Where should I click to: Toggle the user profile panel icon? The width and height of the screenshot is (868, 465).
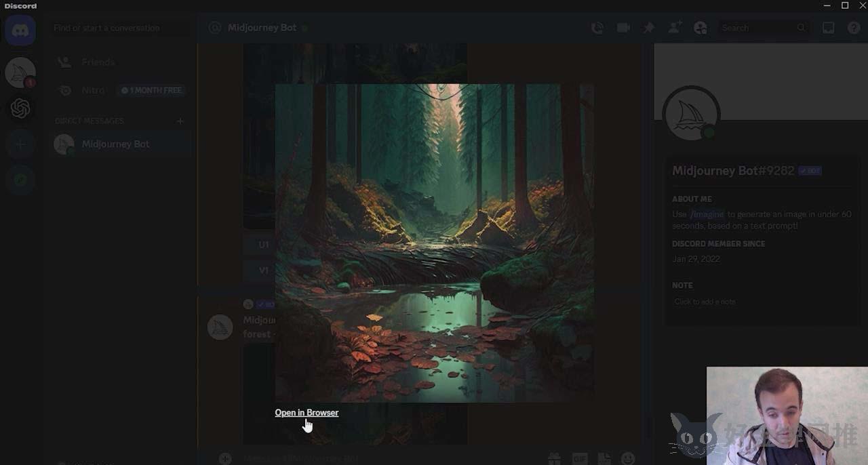click(x=701, y=28)
